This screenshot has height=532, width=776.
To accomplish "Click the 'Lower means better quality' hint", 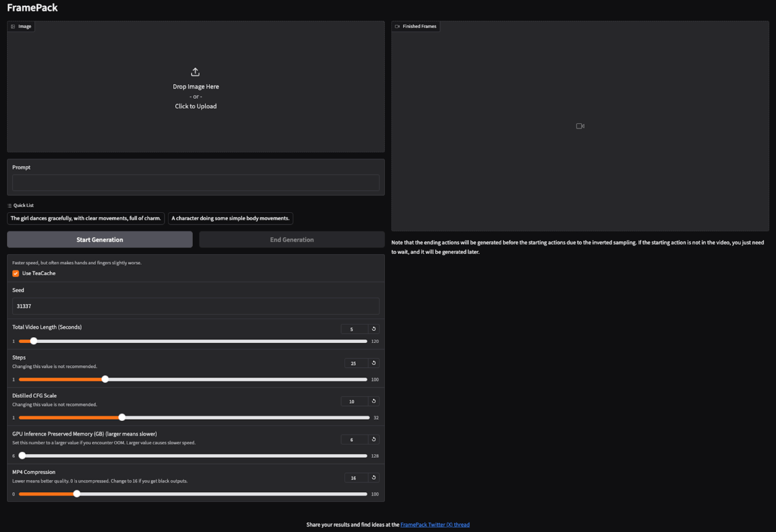I will click(x=100, y=481).
